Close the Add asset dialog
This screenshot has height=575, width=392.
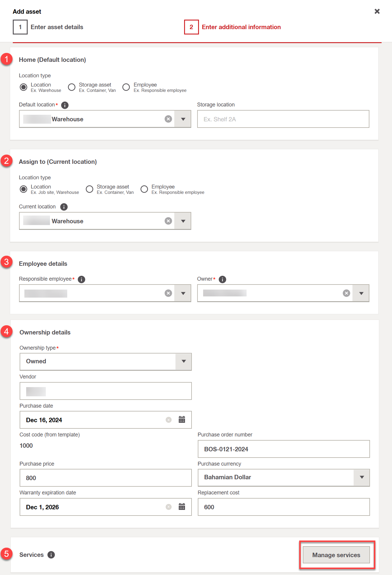coord(377,11)
